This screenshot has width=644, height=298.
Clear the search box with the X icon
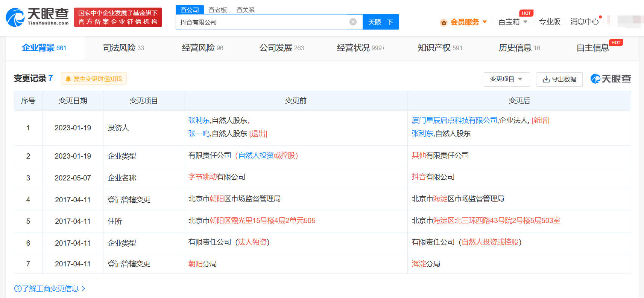pos(353,22)
